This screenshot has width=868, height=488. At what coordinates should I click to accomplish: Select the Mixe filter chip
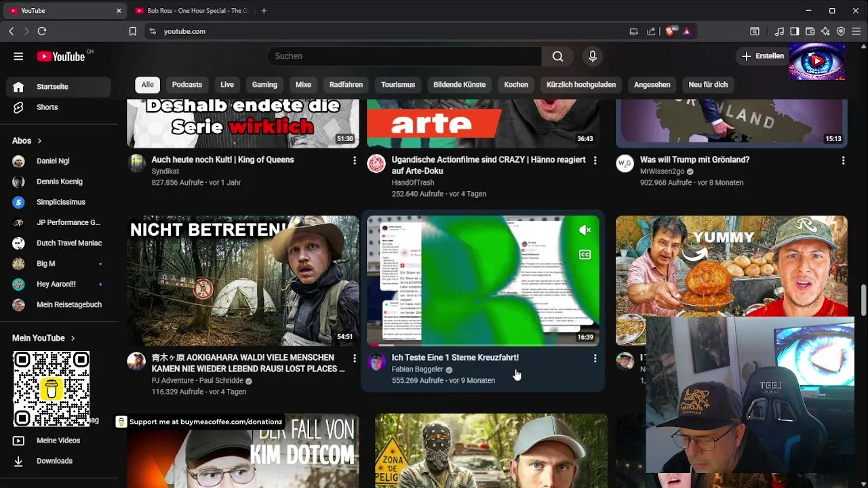tap(303, 85)
